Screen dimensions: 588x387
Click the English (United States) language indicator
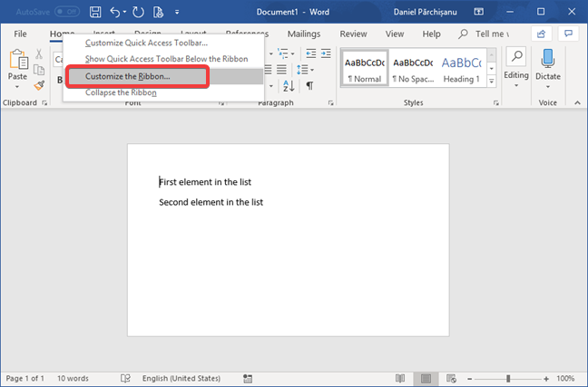point(181,378)
